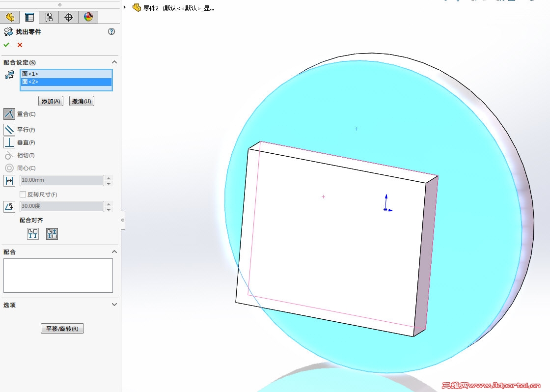The image size is (550, 392).
Task: Collapse the 配合设定(S) section
Action: [x=114, y=62]
